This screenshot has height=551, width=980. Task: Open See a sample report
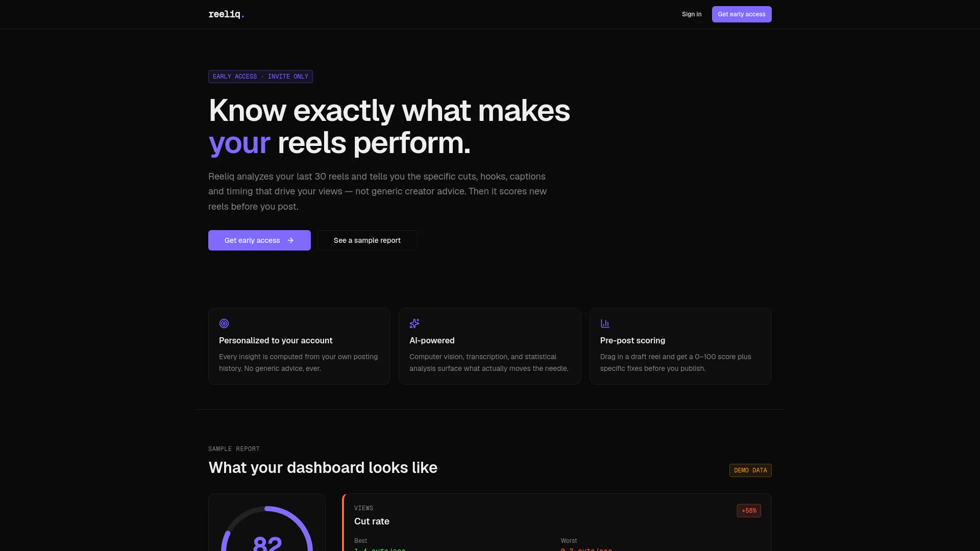coord(367,240)
